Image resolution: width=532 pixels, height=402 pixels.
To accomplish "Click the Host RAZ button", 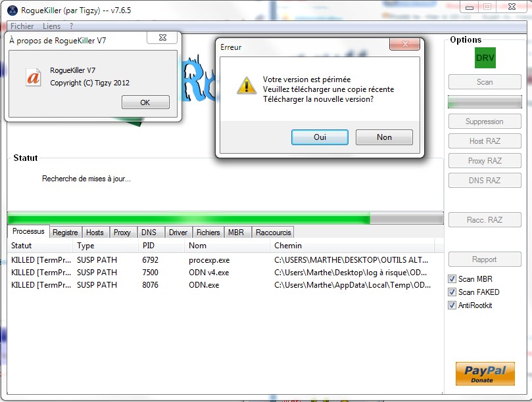I will click(485, 141).
